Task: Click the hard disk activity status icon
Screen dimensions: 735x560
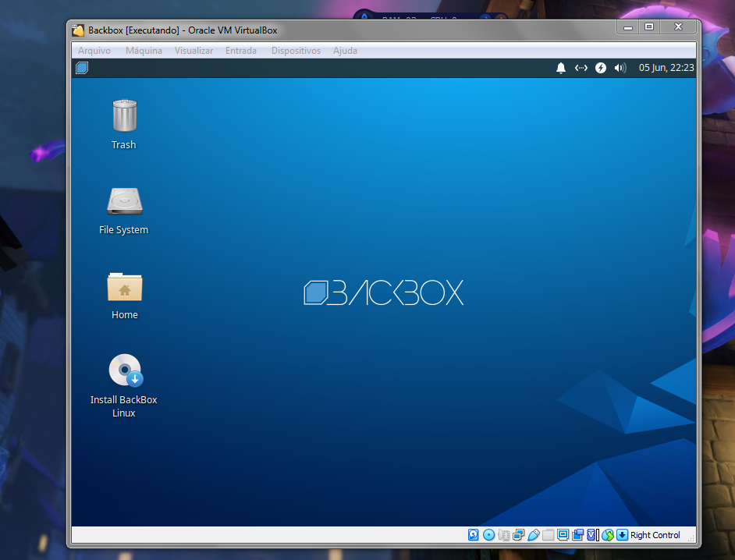Action: [x=474, y=535]
